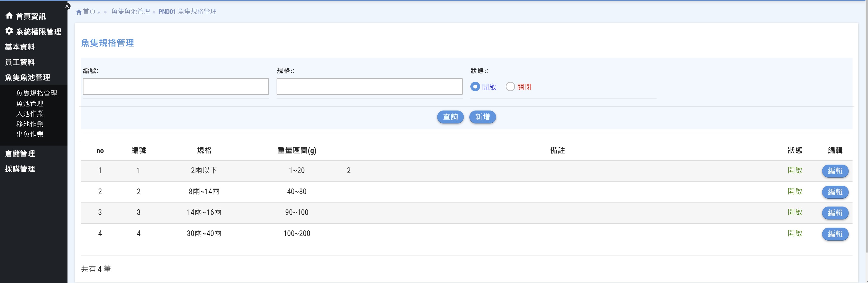Expand the 倉儲管理 menu

click(x=20, y=153)
